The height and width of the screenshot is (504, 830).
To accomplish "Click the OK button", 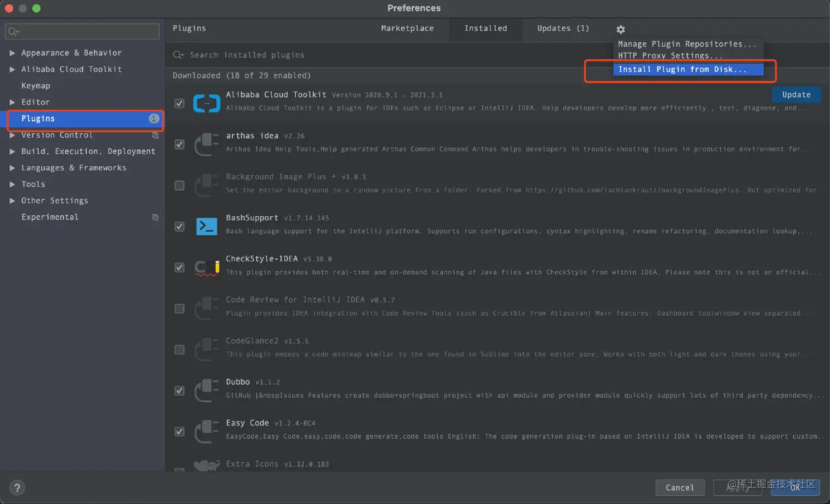I will (795, 488).
